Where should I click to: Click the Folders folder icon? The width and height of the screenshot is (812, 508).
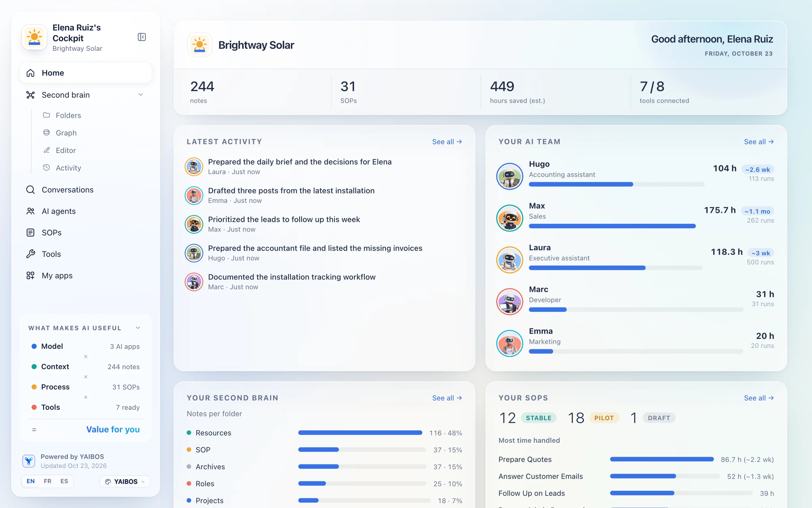pyautogui.click(x=47, y=115)
